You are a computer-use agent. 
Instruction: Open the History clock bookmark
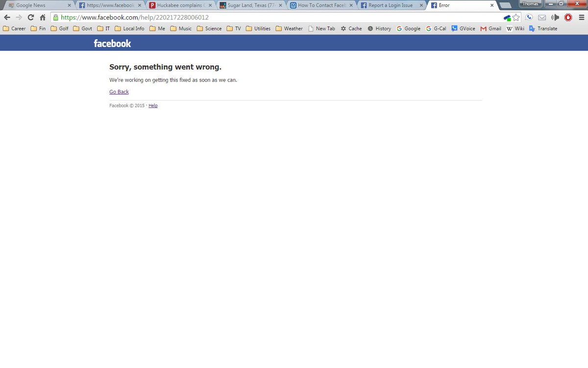(379, 28)
